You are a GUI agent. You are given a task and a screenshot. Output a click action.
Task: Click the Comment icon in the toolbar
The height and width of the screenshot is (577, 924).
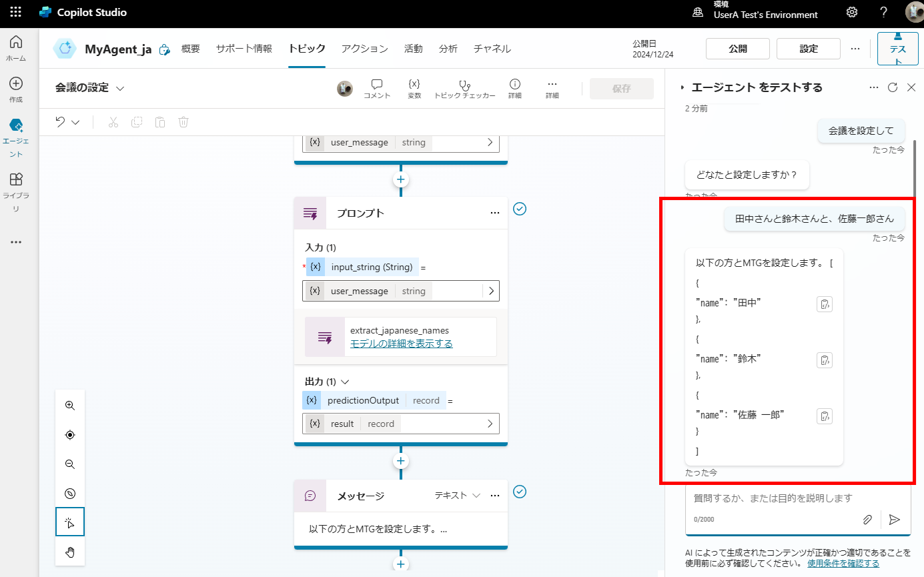click(x=377, y=88)
